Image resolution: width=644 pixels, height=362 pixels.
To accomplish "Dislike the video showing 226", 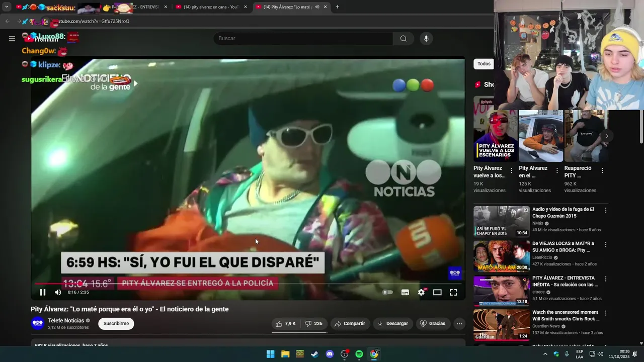I will 314,324.
